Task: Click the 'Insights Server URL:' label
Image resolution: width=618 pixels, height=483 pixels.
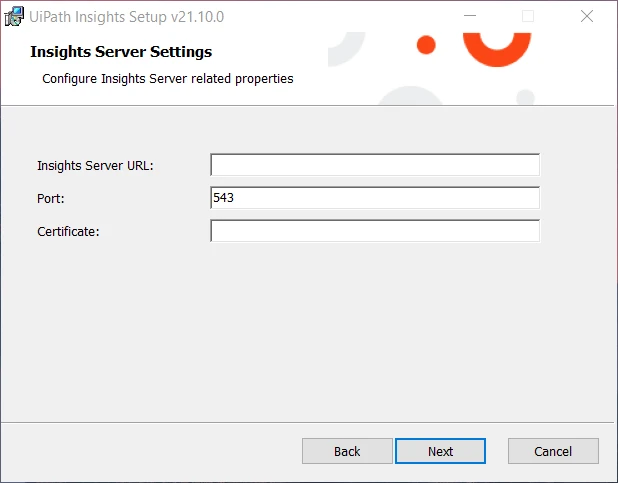Action: pos(95,166)
